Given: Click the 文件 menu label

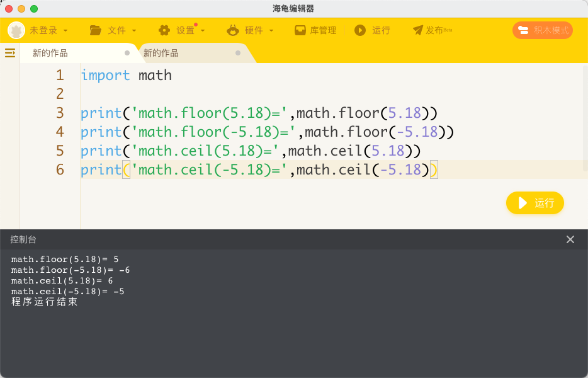Looking at the screenshot, I should 116,30.
